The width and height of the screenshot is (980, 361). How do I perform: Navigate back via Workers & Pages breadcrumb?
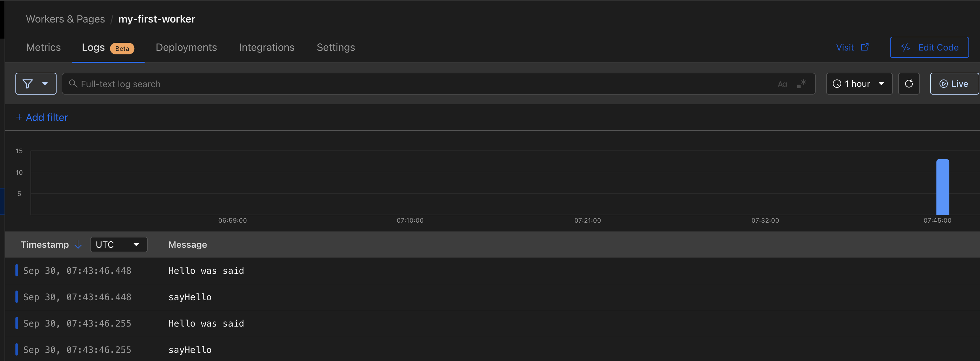[65, 19]
